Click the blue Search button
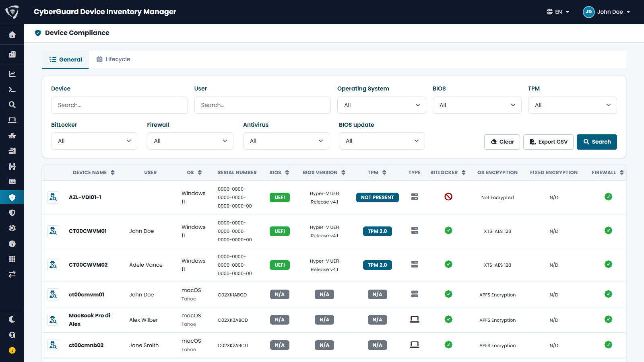 (x=597, y=142)
